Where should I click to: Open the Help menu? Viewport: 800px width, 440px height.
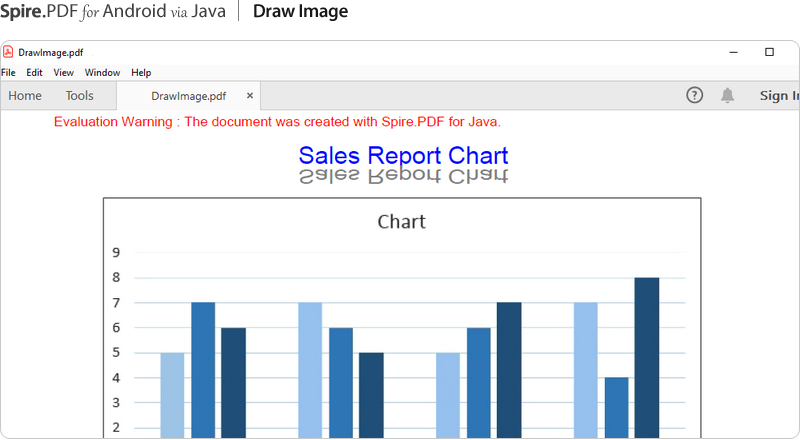[141, 73]
